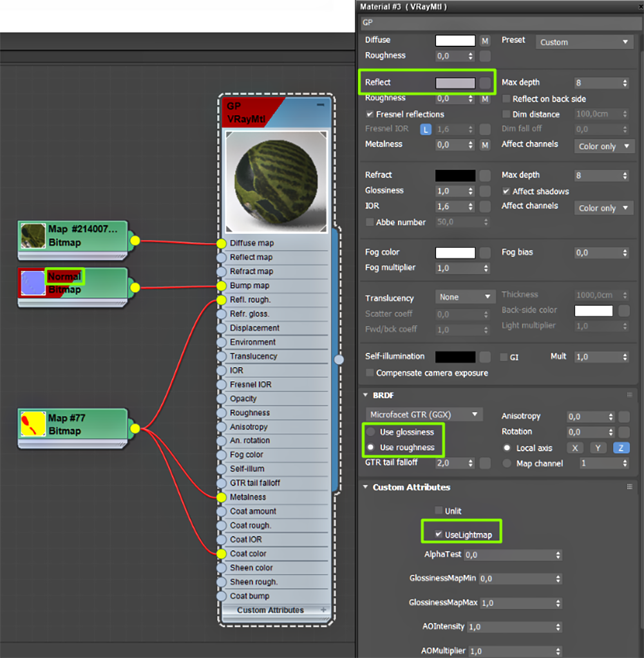Image resolution: width=644 pixels, height=658 pixels.
Task: Click the GP material name field
Action: 500,23
